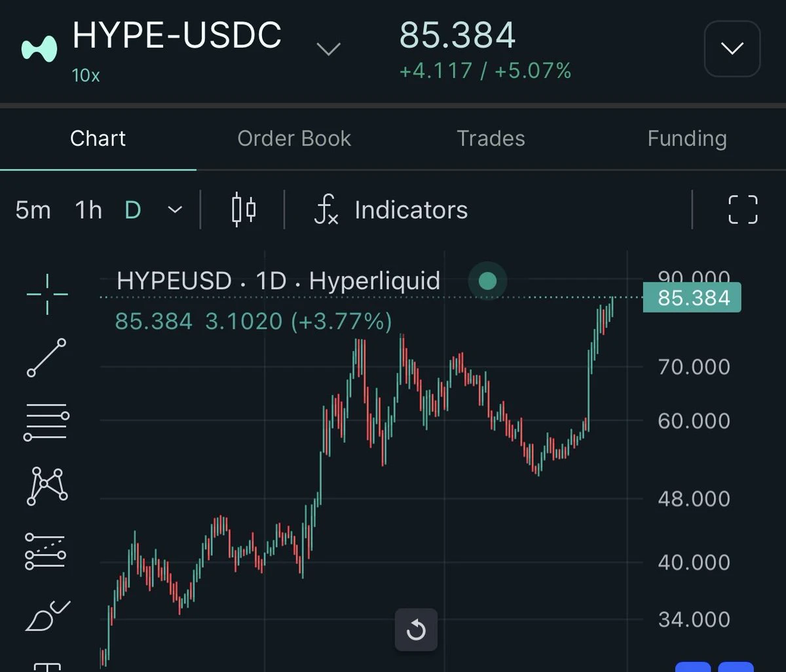Switch to the Chart tab

point(98,138)
